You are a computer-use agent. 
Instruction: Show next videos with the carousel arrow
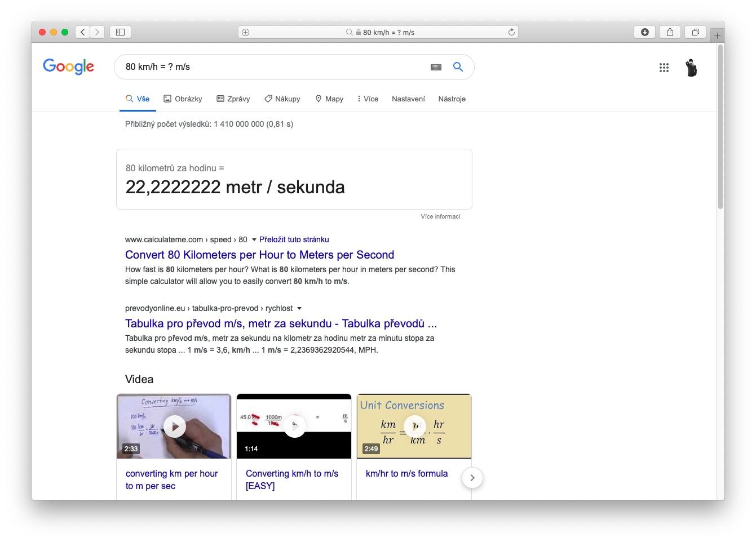(x=472, y=478)
